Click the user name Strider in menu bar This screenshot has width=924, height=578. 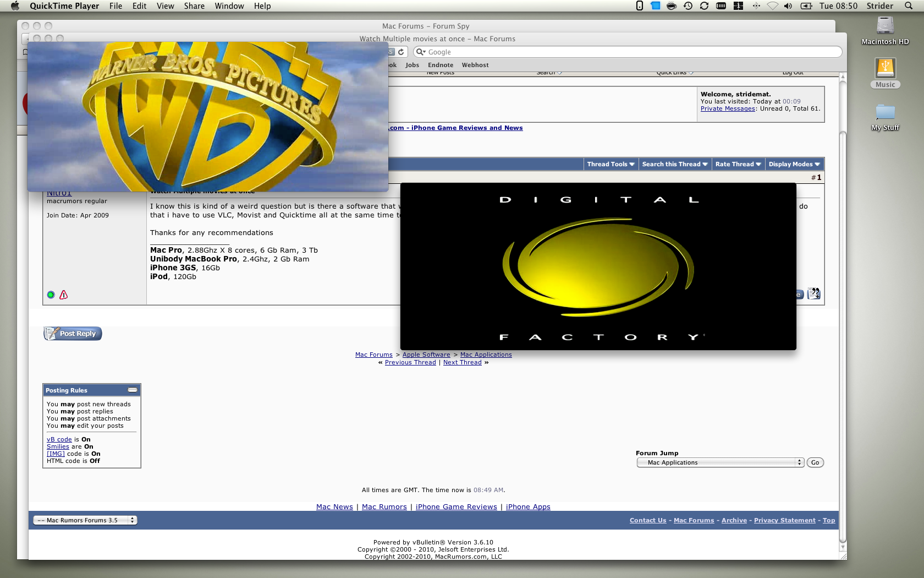[x=880, y=6]
